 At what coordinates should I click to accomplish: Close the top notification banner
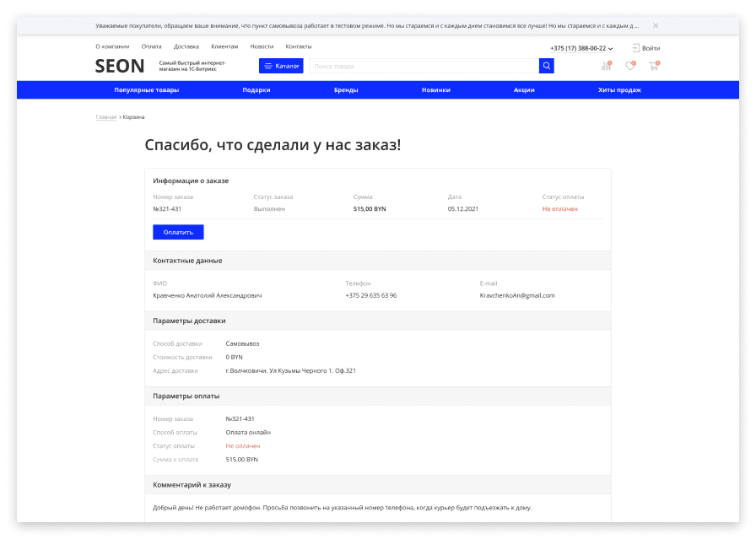pyautogui.click(x=656, y=25)
